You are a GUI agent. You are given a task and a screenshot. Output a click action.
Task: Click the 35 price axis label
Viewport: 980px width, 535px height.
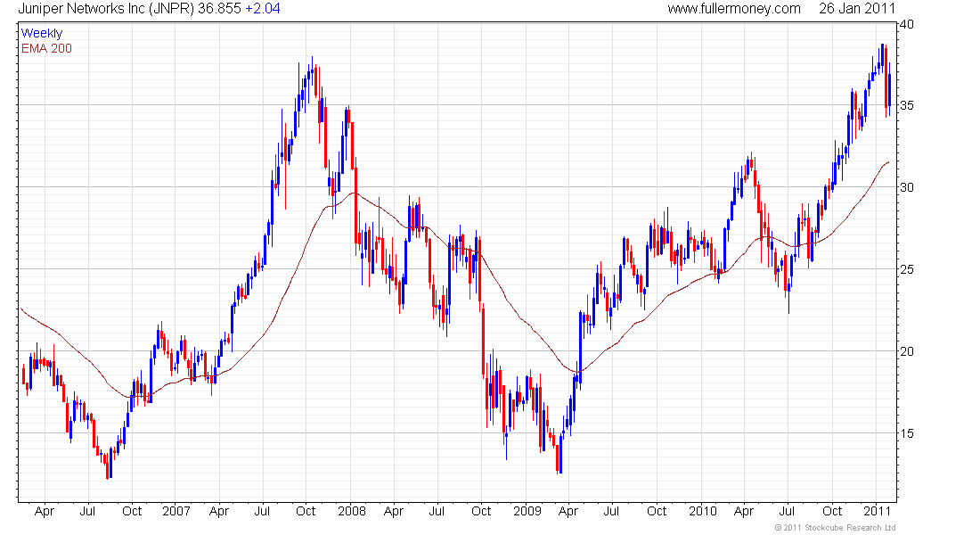[x=906, y=105]
